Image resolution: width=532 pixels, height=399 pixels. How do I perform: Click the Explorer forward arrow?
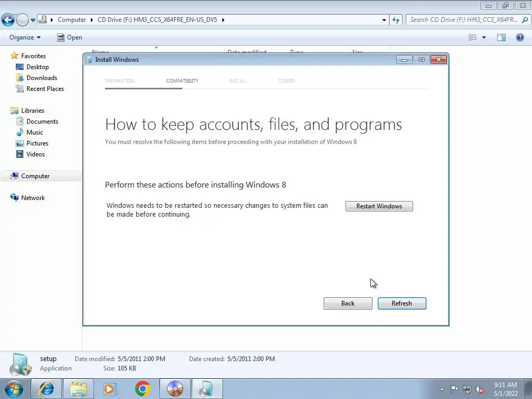(x=22, y=20)
